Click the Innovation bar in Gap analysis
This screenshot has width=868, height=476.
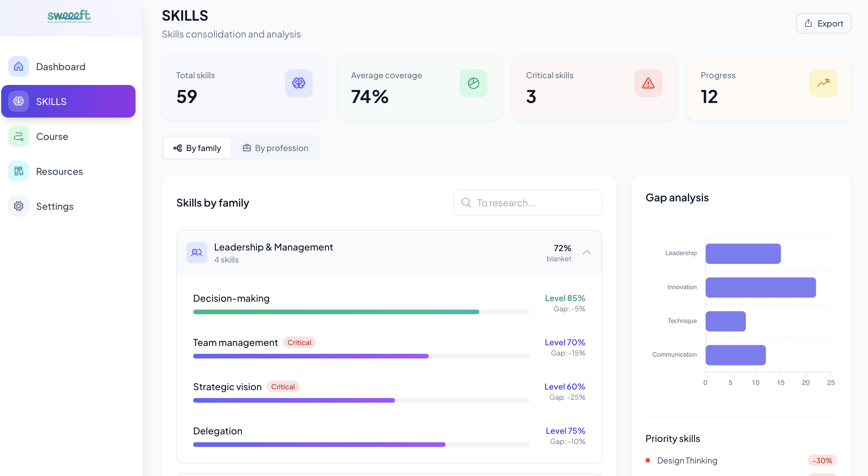[760, 287]
